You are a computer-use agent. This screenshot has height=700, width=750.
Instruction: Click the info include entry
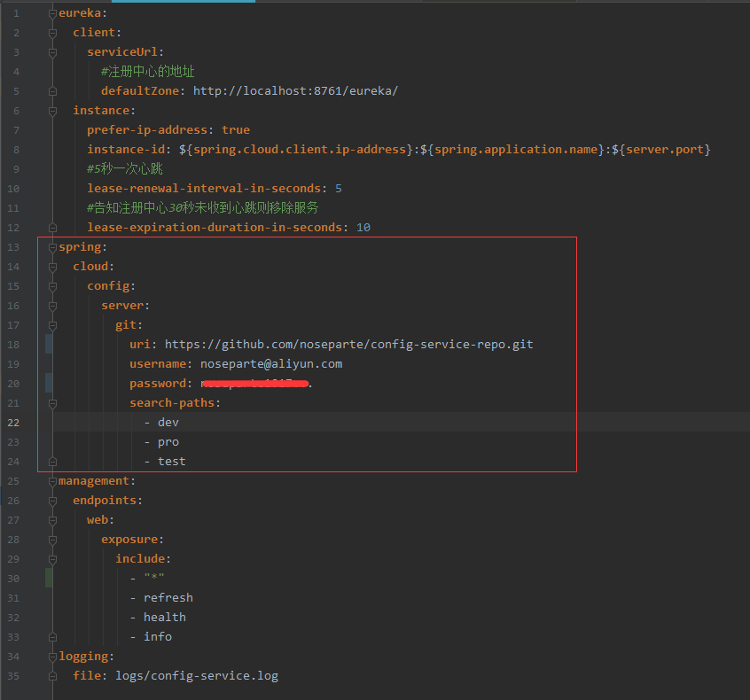pyautogui.click(x=158, y=637)
